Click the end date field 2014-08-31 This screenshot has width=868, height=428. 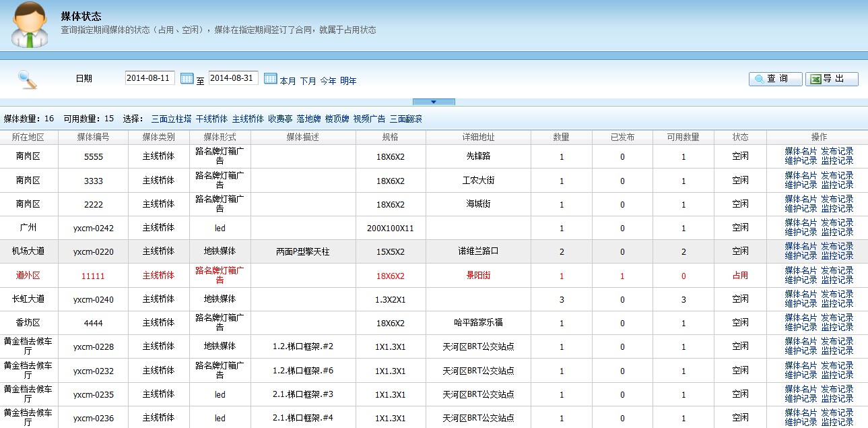coord(233,78)
